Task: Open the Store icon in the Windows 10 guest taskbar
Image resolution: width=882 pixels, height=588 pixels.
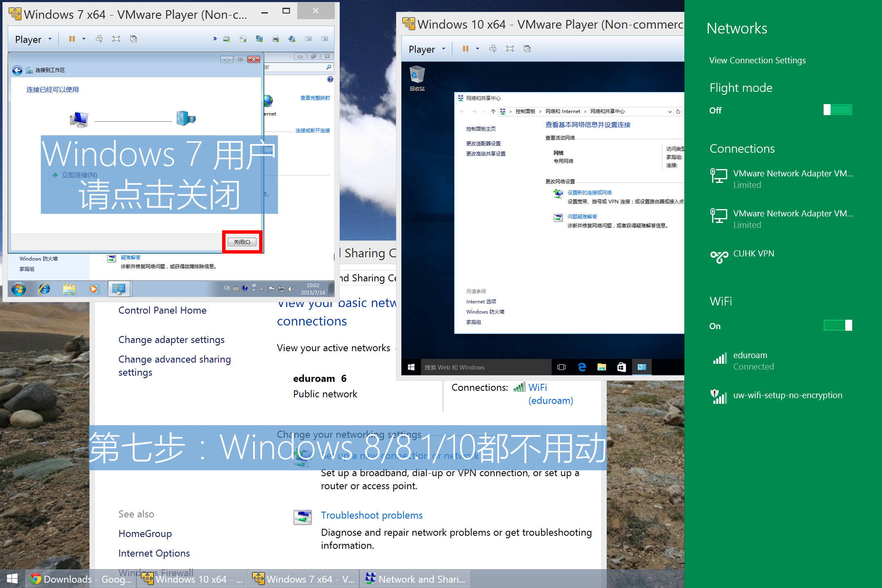Action: pos(621,367)
